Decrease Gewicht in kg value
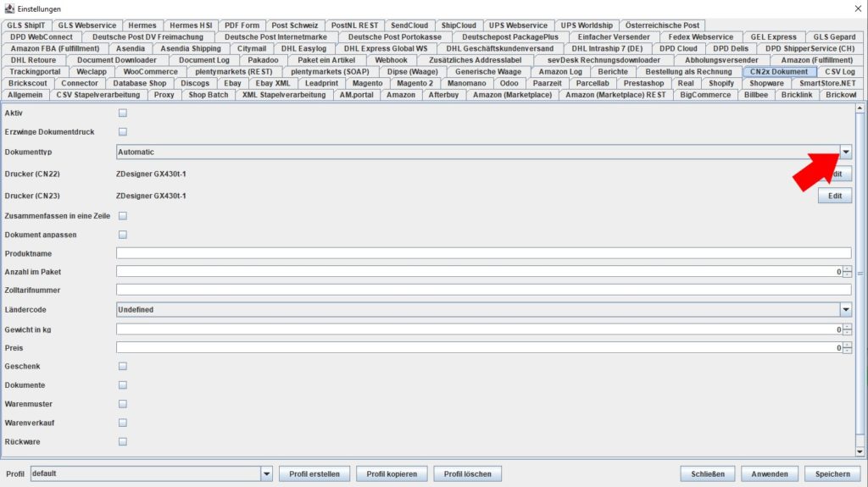This screenshot has width=868, height=487. pos(847,333)
